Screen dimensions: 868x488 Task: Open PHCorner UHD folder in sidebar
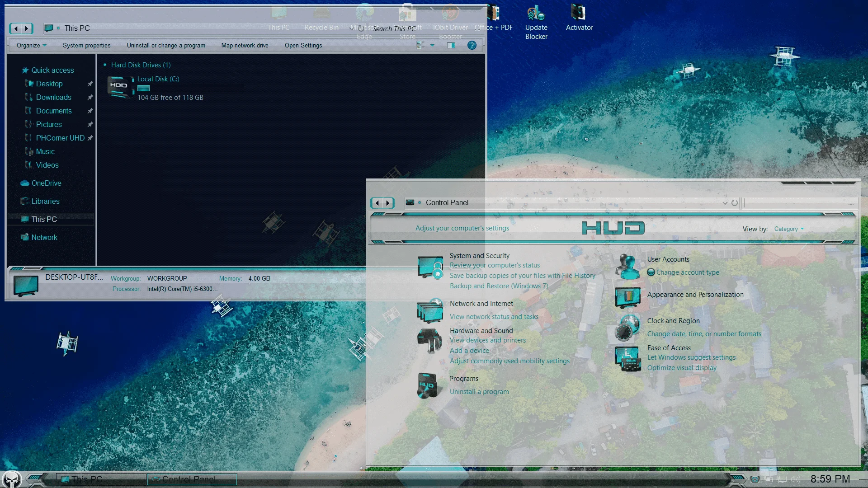[x=60, y=138]
